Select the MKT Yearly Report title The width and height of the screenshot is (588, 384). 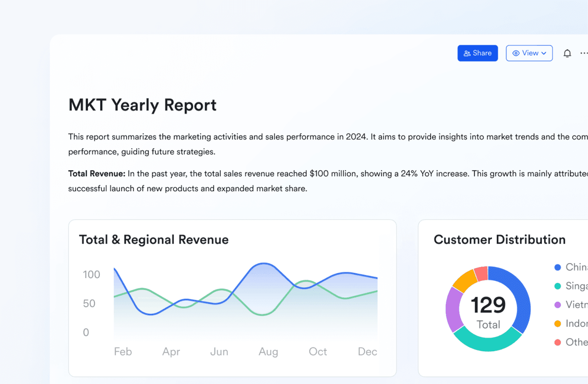[143, 105]
